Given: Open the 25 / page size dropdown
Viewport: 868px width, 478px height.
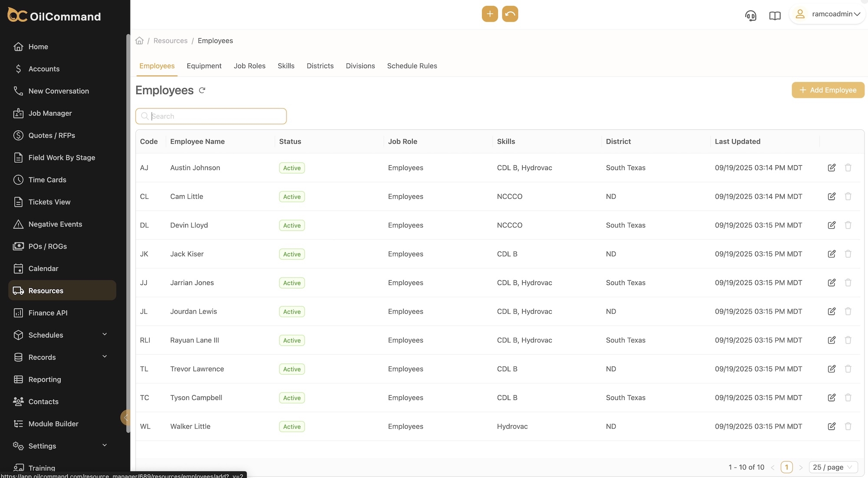Looking at the screenshot, I should point(833,467).
